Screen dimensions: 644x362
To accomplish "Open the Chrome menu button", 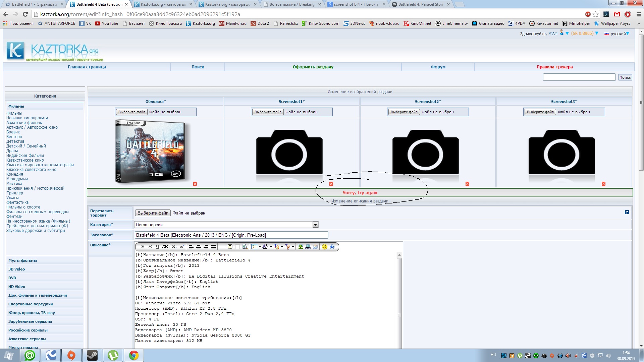I will pos(639,14).
